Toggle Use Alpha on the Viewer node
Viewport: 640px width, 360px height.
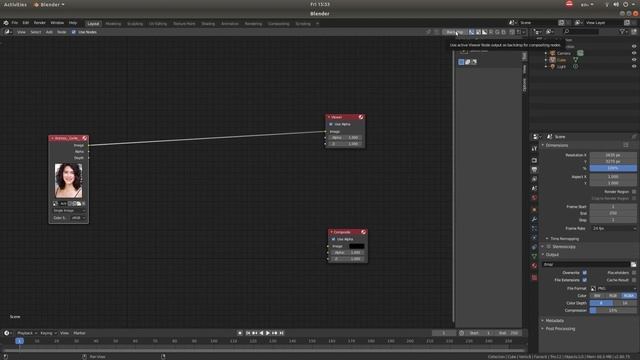tap(331, 124)
